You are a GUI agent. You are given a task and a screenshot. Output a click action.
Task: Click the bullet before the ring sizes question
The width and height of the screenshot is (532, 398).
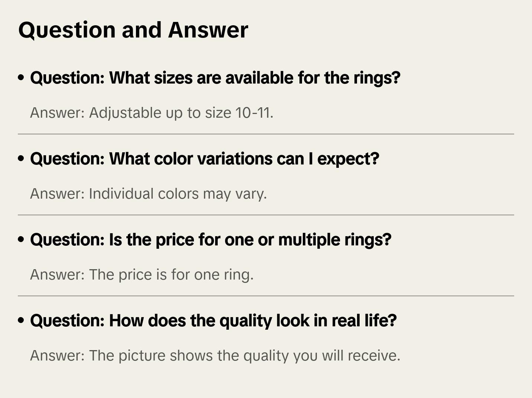[21, 78]
